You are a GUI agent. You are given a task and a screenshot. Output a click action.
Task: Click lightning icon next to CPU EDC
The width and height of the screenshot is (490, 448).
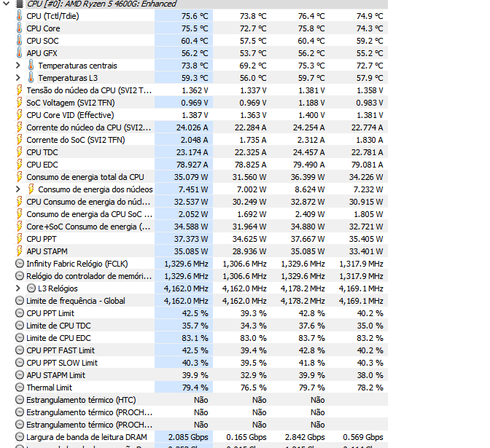(x=20, y=165)
